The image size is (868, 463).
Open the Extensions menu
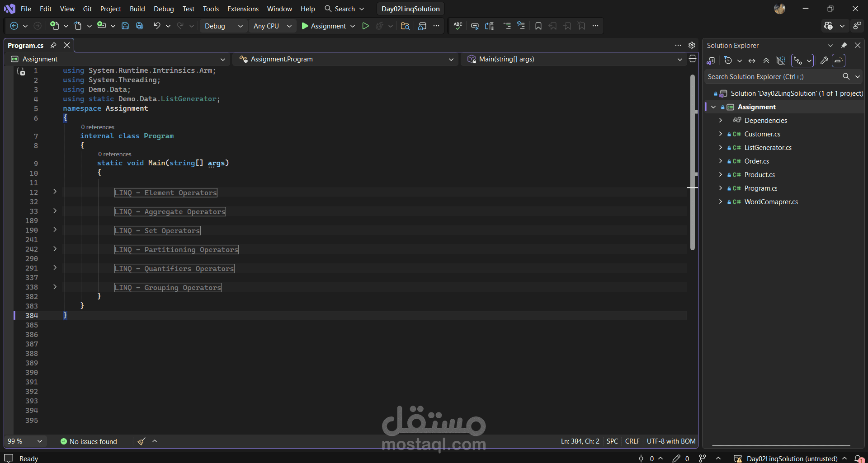point(243,9)
